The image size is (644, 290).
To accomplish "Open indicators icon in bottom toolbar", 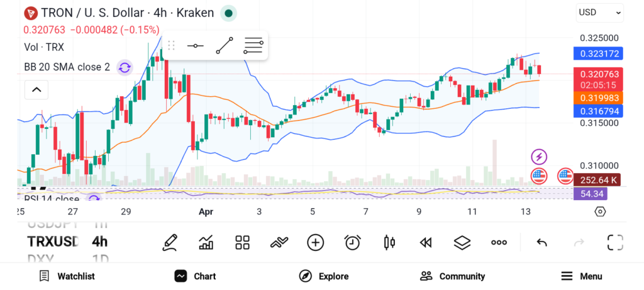I will (x=279, y=242).
